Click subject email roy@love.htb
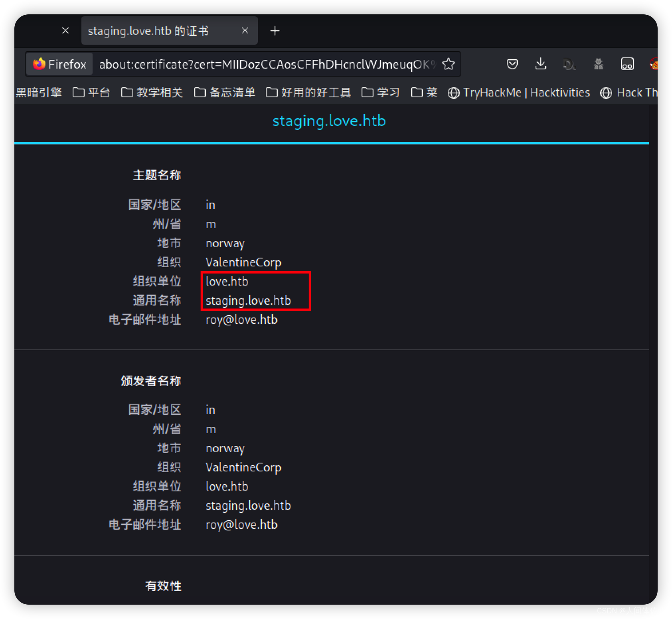Viewport: 672px width, 619px height. pyautogui.click(x=241, y=319)
